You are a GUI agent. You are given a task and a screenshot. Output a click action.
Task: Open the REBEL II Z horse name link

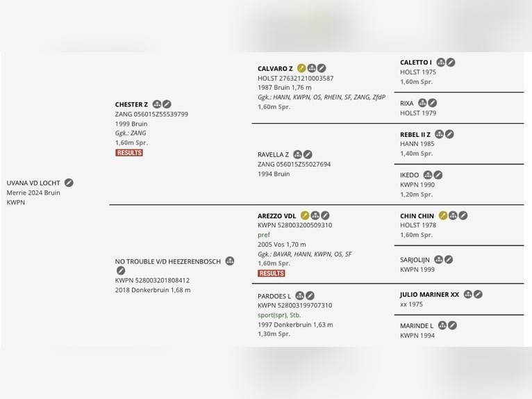(415, 134)
